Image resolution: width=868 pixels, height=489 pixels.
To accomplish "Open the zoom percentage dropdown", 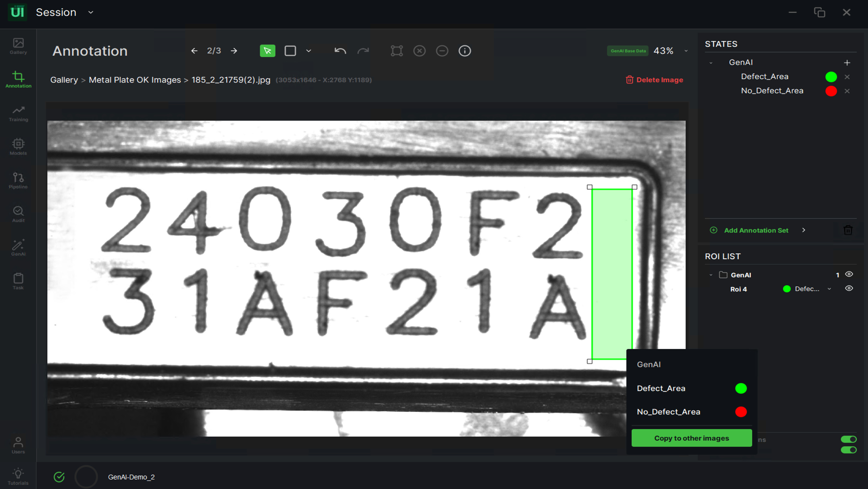I will 686,51.
